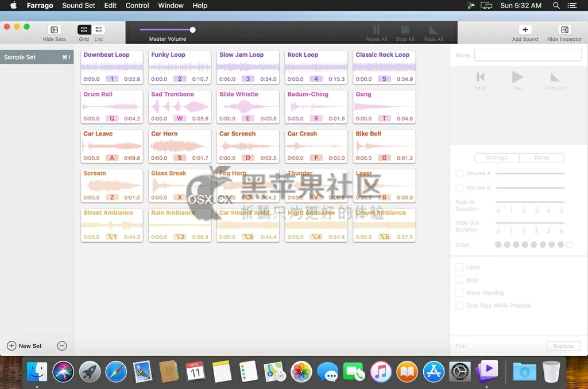Click the Car Horn sound tile
588x389 pixels.
coord(180,146)
